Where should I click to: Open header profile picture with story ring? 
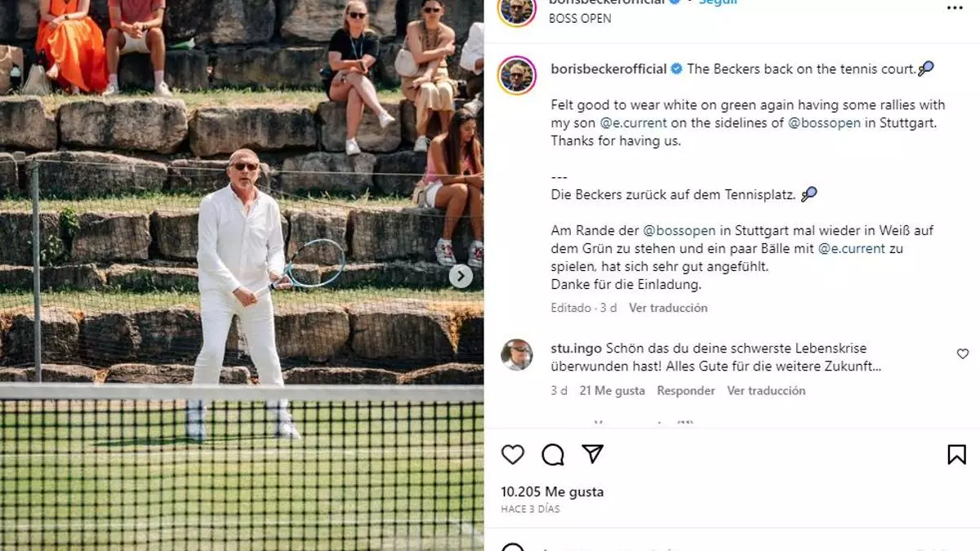(517, 9)
